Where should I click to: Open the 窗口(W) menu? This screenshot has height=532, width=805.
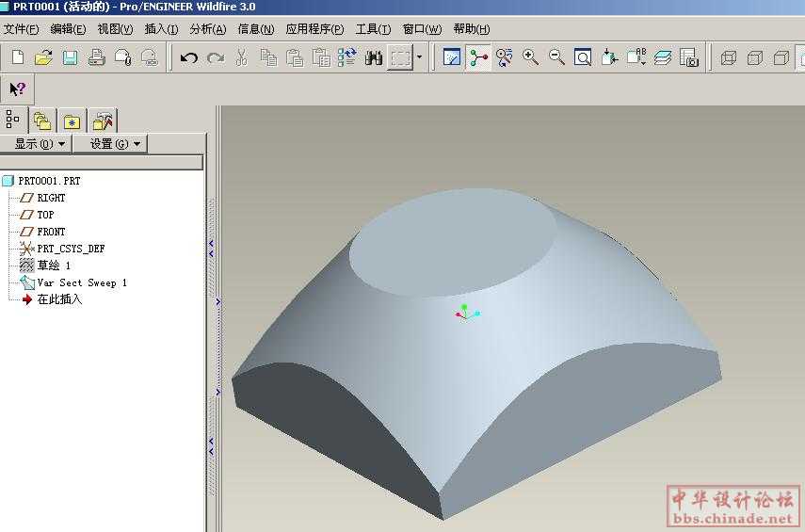(x=422, y=29)
